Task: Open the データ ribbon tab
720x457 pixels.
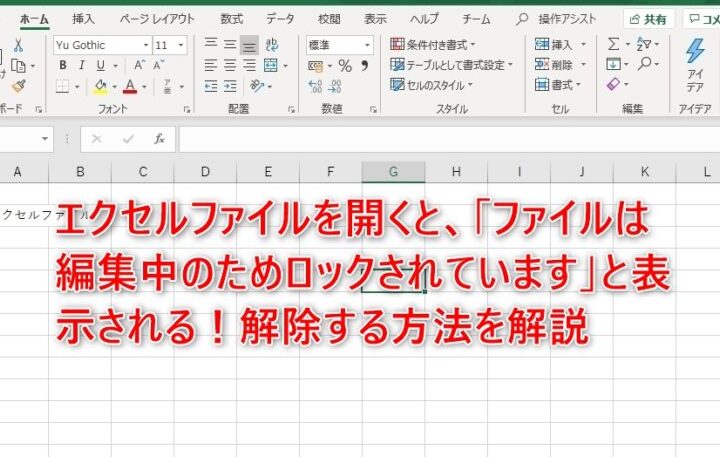Action: 280,18
